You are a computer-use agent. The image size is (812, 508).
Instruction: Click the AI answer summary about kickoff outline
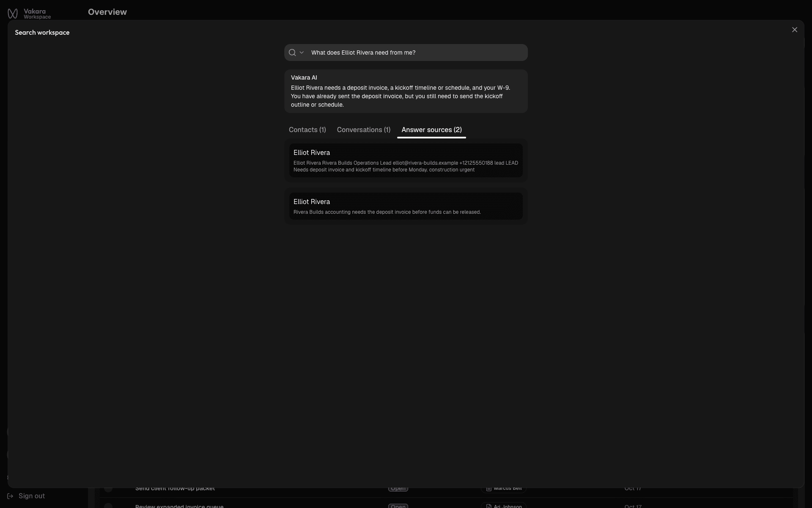(x=401, y=96)
